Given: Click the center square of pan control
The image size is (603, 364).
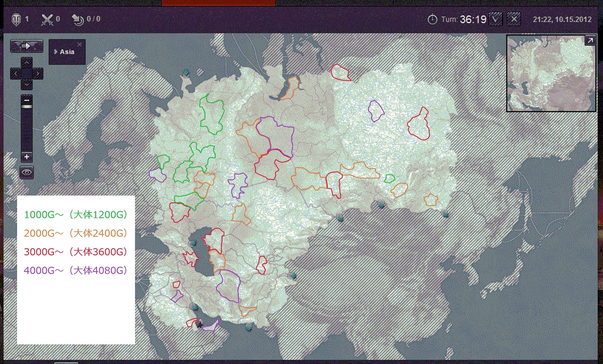Looking at the screenshot, I should pyautogui.click(x=27, y=74).
